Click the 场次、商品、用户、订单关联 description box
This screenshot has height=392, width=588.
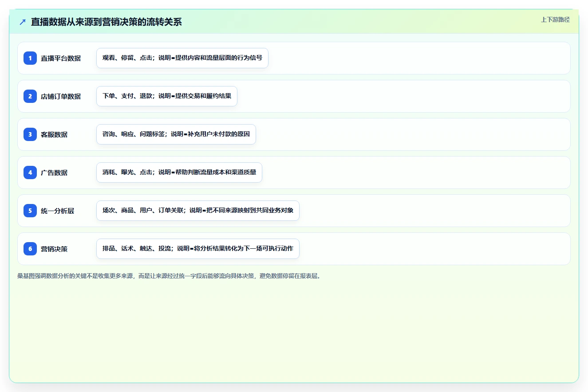click(x=198, y=211)
